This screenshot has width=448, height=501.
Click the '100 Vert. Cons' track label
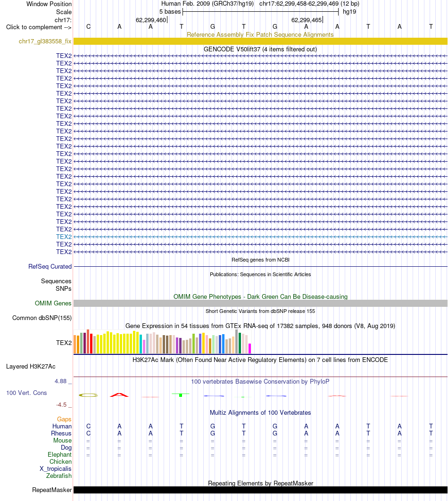(26, 393)
